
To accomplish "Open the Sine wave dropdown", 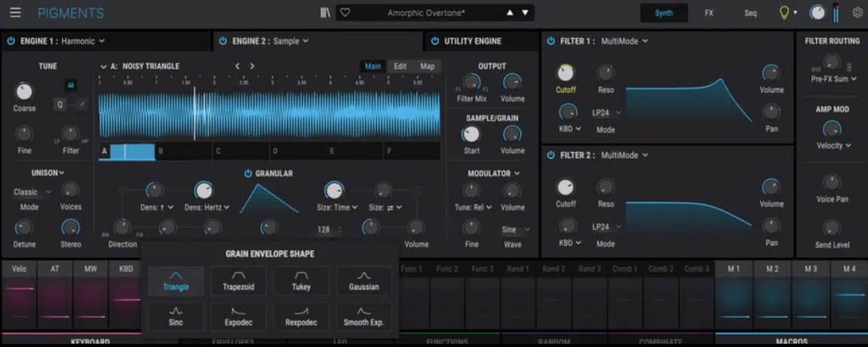I will click(x=516, y=229).
